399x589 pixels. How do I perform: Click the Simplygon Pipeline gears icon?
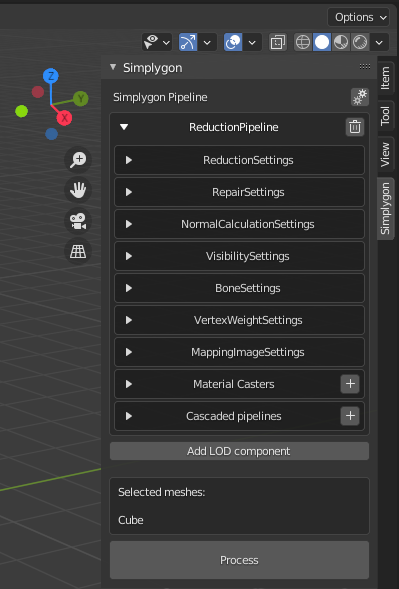pyautogui.click(x=360, y=97)
